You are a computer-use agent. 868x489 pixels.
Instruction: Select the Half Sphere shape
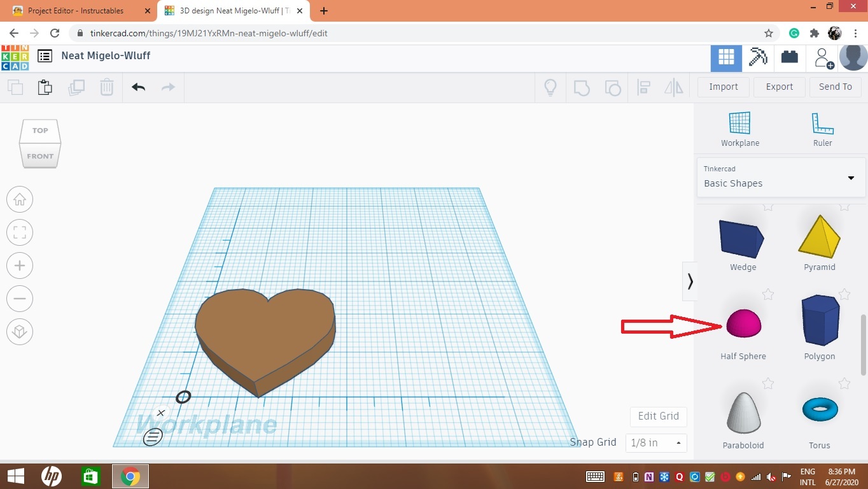743,323
